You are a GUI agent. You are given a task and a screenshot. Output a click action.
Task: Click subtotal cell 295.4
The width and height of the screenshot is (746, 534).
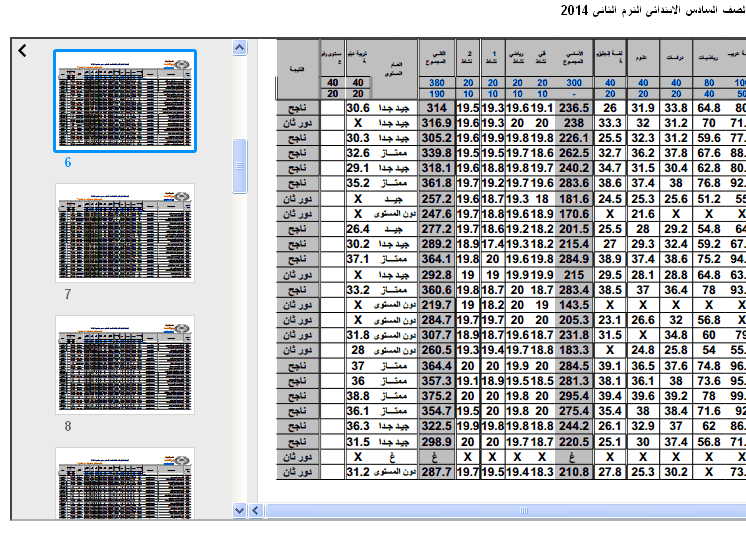[574, 396]
